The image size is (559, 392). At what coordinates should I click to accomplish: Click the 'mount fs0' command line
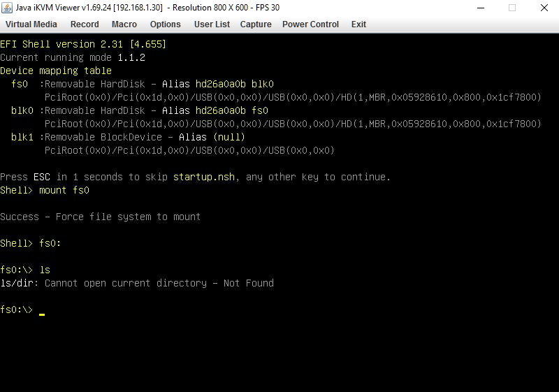pos(45,190)
